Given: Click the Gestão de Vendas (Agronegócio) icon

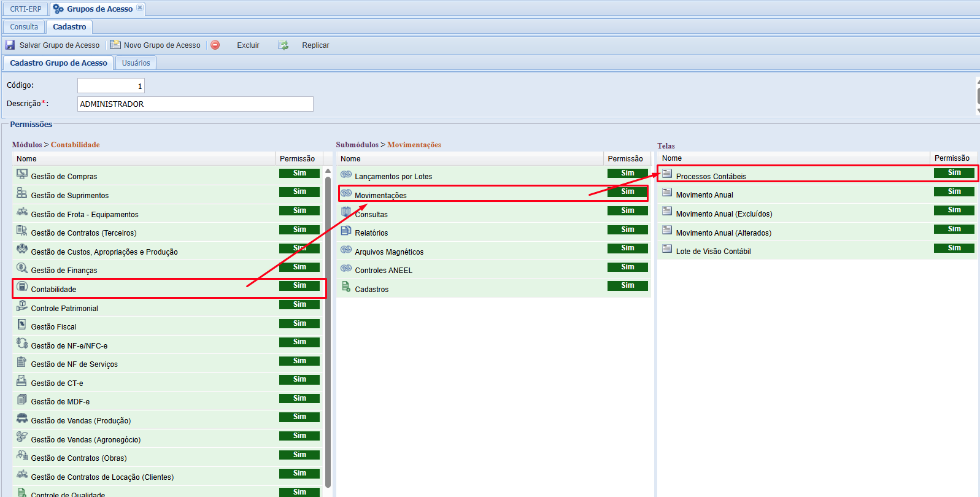Looking at the screenshot, I should point(22,437).
